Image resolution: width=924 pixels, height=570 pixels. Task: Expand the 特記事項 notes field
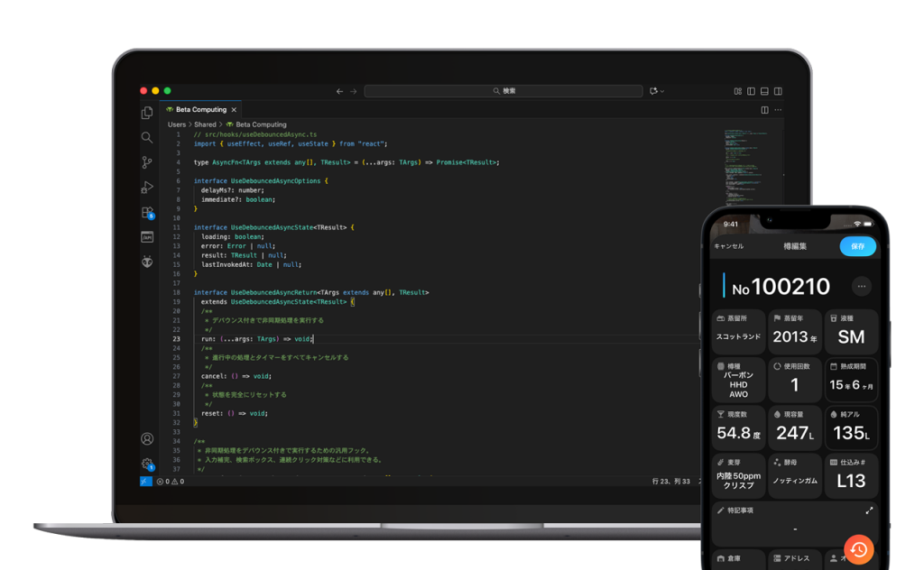(x=869, y=510)
